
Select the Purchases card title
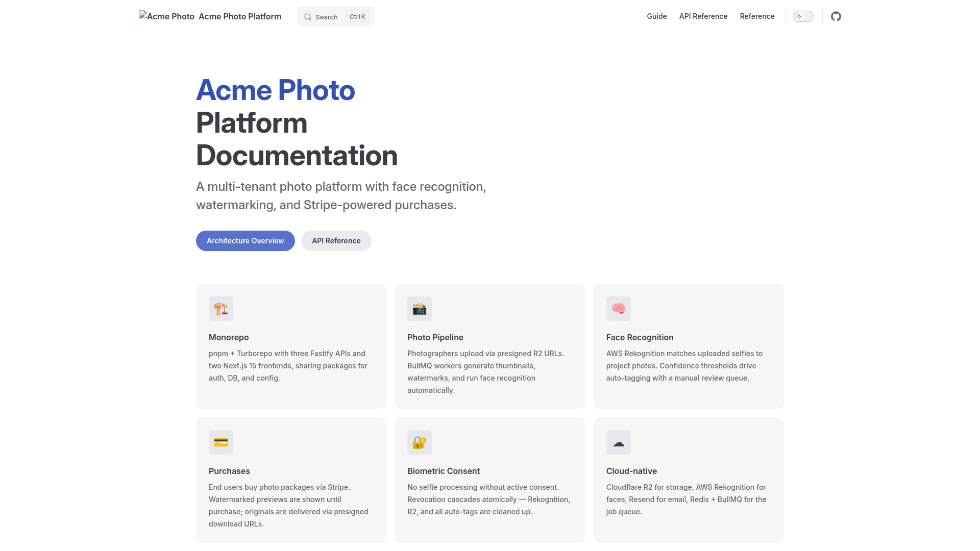(x=229, y=471)
